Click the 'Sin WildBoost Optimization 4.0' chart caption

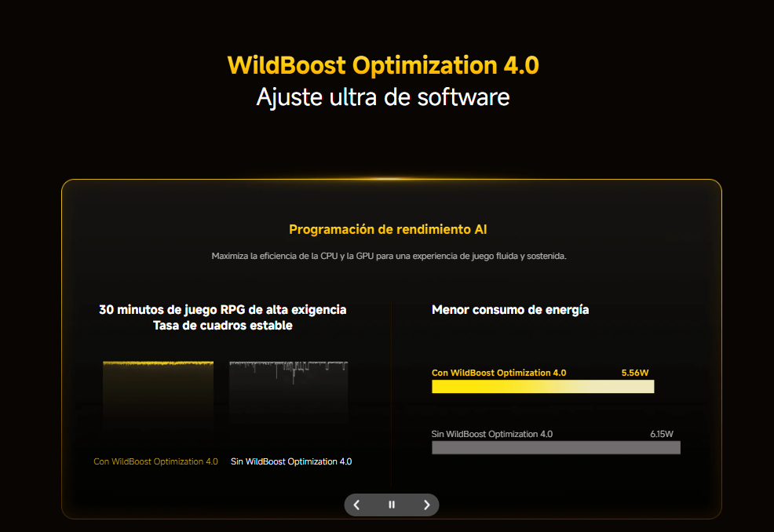tap(291, 461)
